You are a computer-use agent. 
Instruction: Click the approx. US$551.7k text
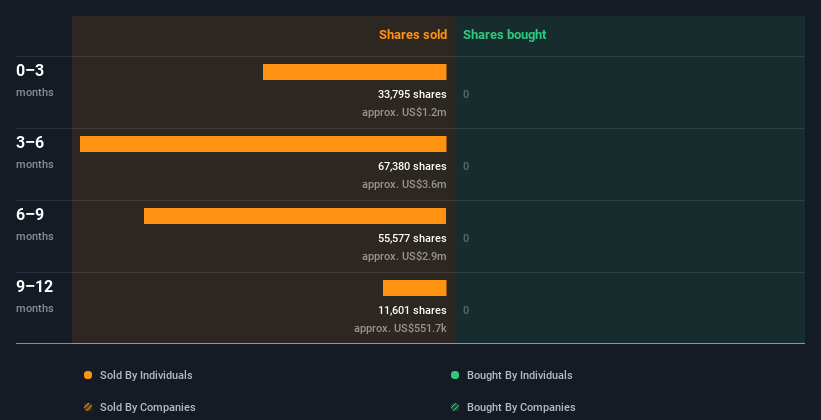(x=400, y=328)
